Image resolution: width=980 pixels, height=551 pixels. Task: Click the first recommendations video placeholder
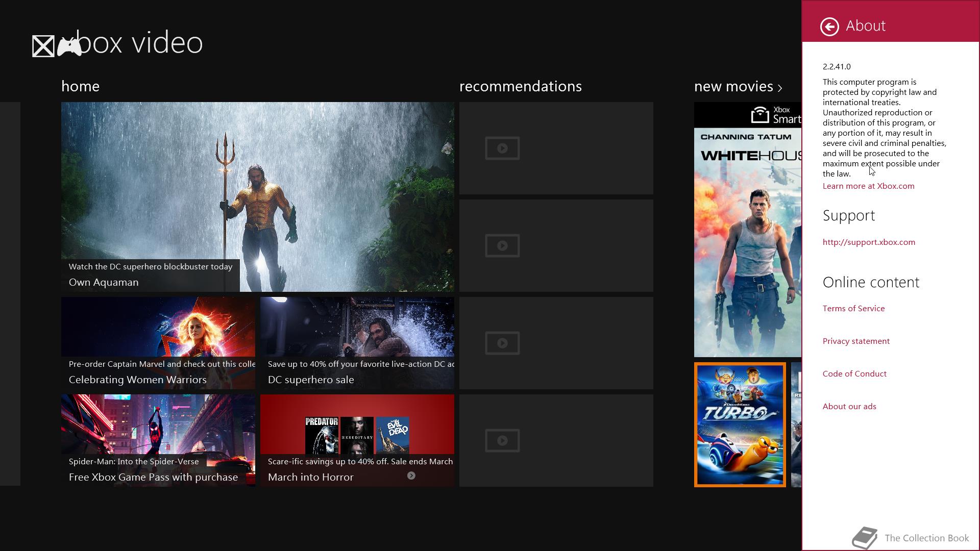click(x=556, y=148)
